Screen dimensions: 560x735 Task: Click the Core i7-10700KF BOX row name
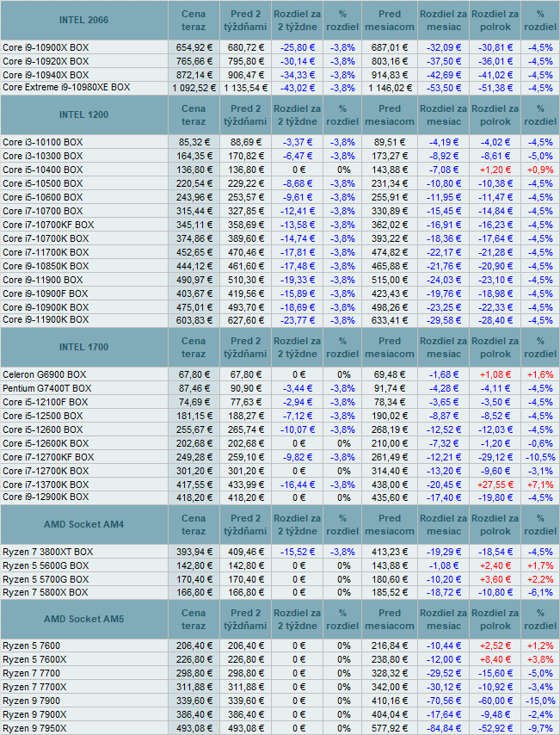pyautogui.click(x=48, y=225)
